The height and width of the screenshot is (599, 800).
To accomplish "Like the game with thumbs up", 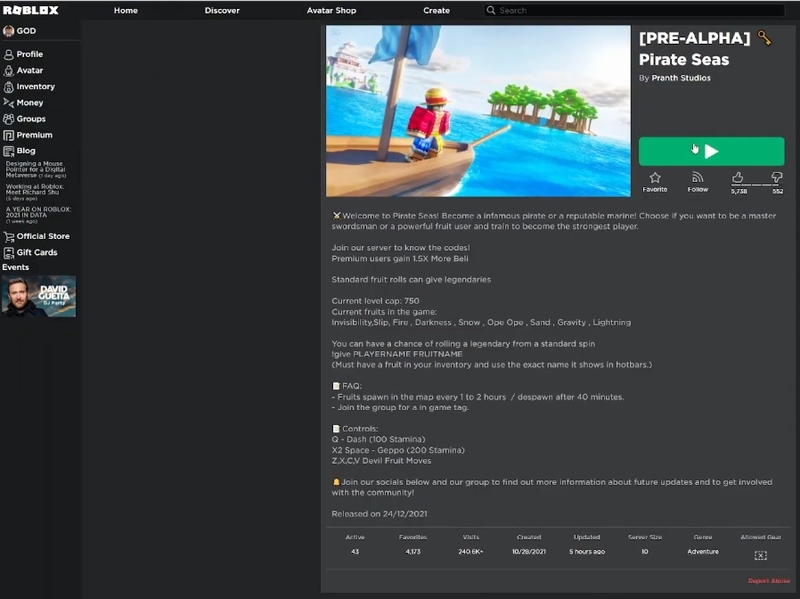I will (x=737, y=178).
